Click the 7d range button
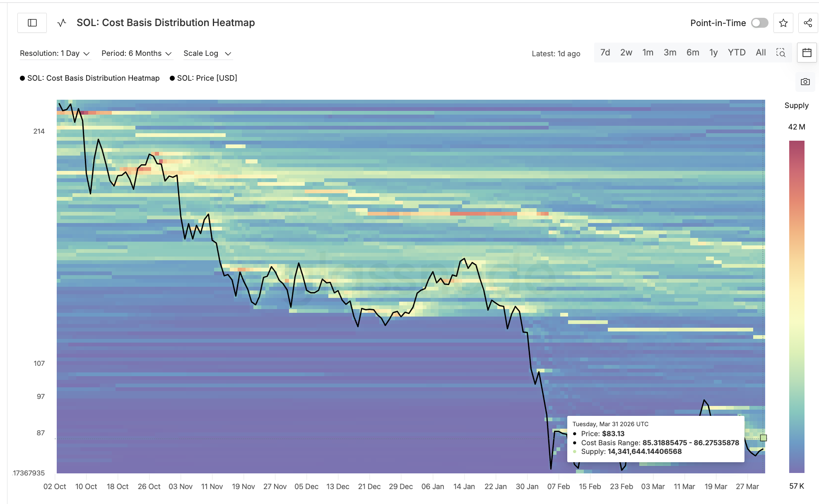Screen dimensions: 819x504 [605, 53]
